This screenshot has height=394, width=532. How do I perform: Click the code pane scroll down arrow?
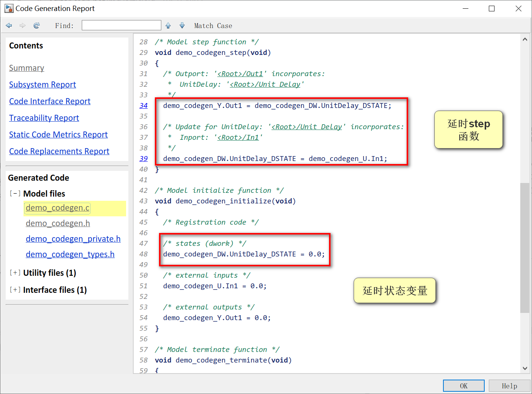point(525,368)
